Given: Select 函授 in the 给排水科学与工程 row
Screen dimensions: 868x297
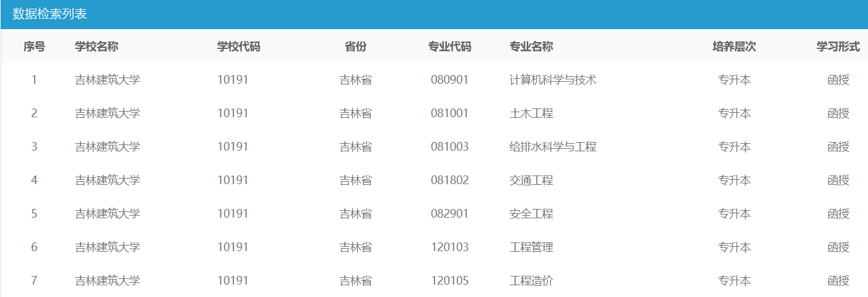Looking at the screenshot, I should 838,147.
